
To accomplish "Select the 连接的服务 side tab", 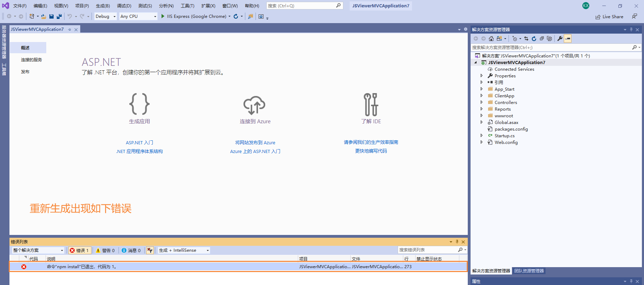I will (31, 60).
